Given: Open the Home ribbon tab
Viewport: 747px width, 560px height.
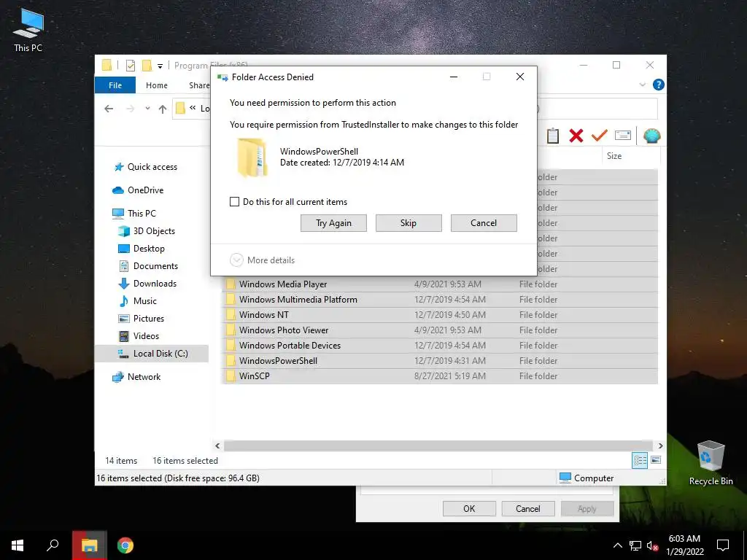Looking at the screenshot, I should (157, 85).
